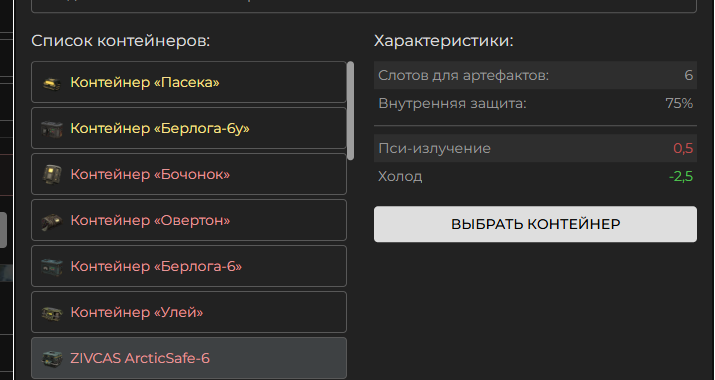Click the «Бочонок» container icon
Viewport: 715px width, 380px height.
pos(52,175)
